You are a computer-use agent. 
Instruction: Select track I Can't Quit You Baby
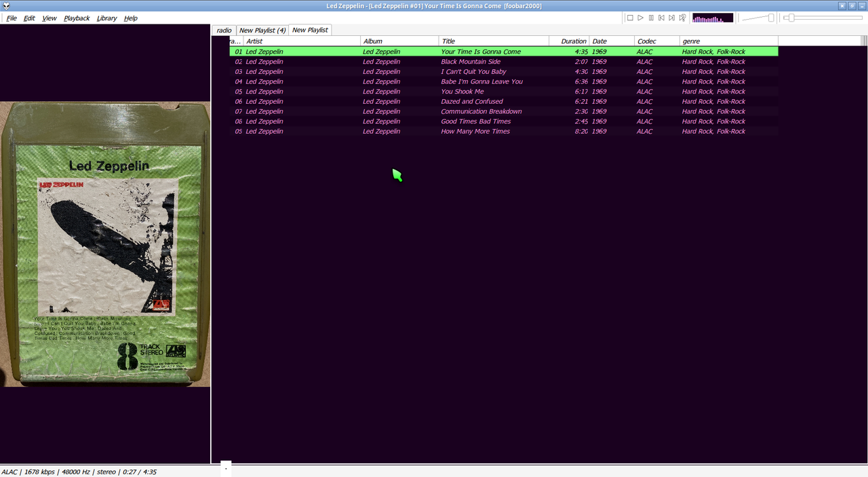click(504, 71)
